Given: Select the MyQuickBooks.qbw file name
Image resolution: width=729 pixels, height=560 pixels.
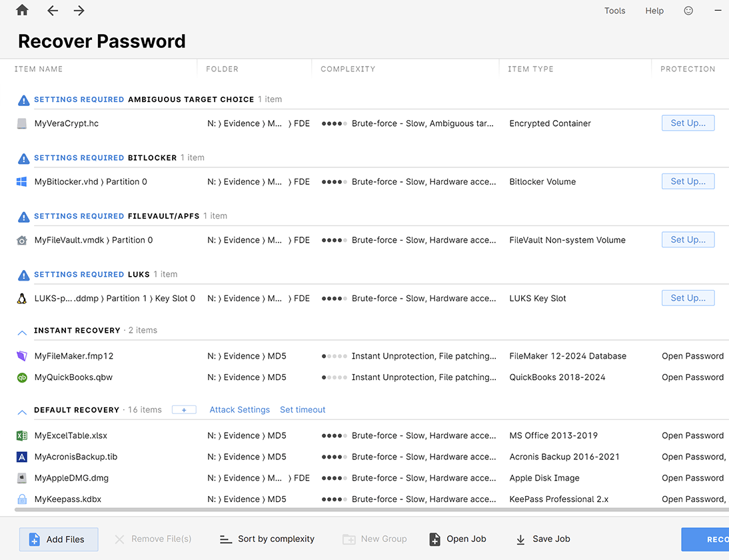Looking at the screenshot, I should coord(73,378).
